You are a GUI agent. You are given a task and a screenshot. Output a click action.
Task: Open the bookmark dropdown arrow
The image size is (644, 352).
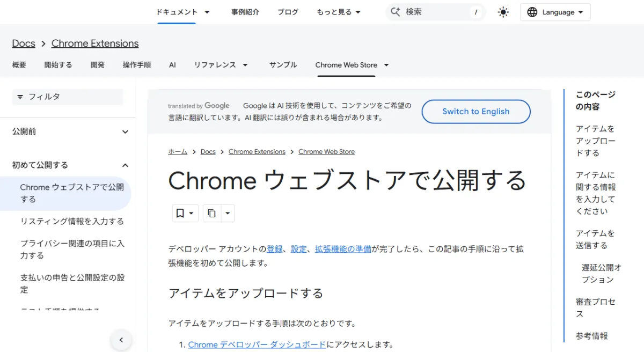[192, 213]
